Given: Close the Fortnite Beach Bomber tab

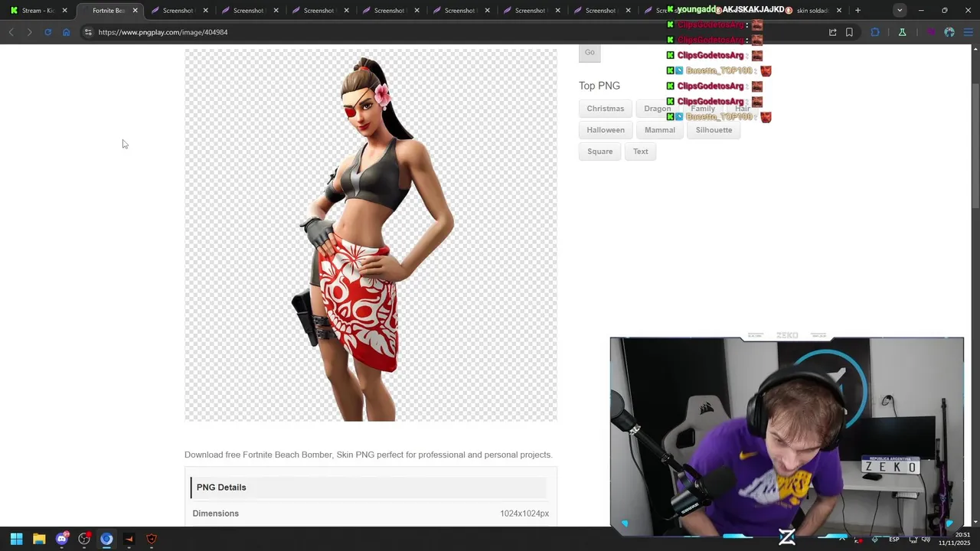Looking at the screenshot, I should coord(135,11).
